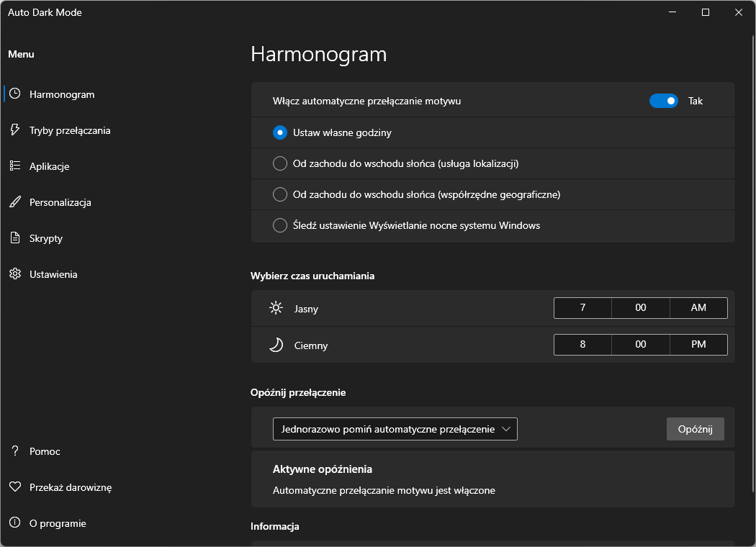This screenshot has width=756, height=547.
Task: Maximize the Auto Dark Mode window
Action: (706, 12)
